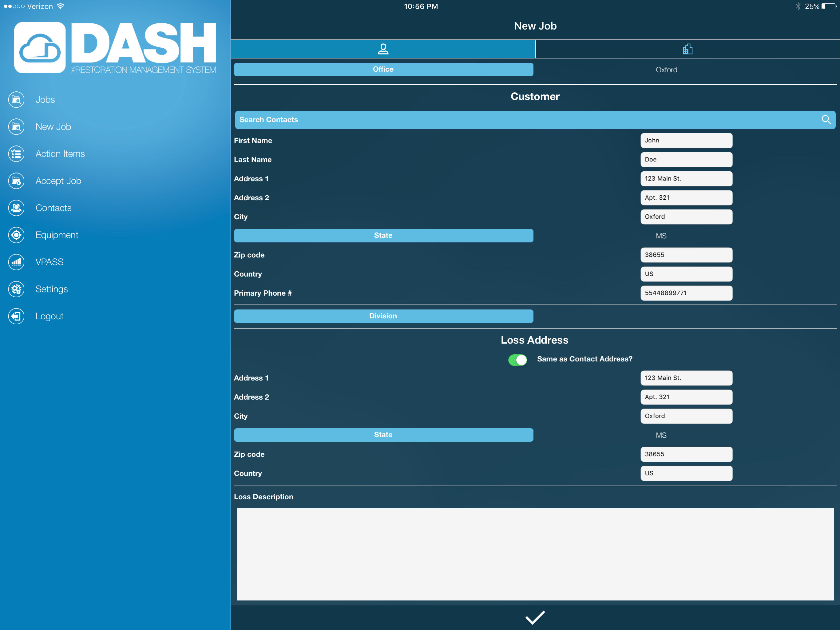
Task: Click the Jobs sidebar icon
Action: click(x=16, y=100)
